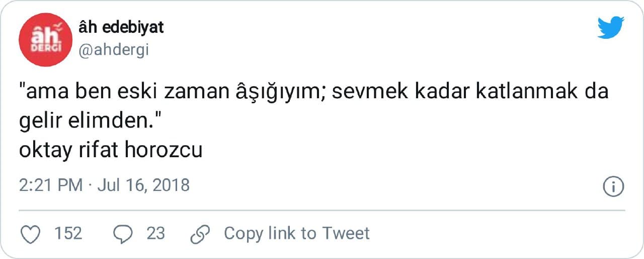Click the reply speech bubble icon

pos(123,233)
